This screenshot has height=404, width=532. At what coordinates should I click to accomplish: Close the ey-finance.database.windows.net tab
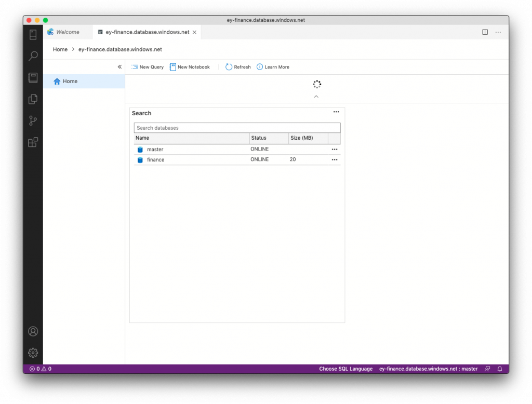tap(194, 32)
